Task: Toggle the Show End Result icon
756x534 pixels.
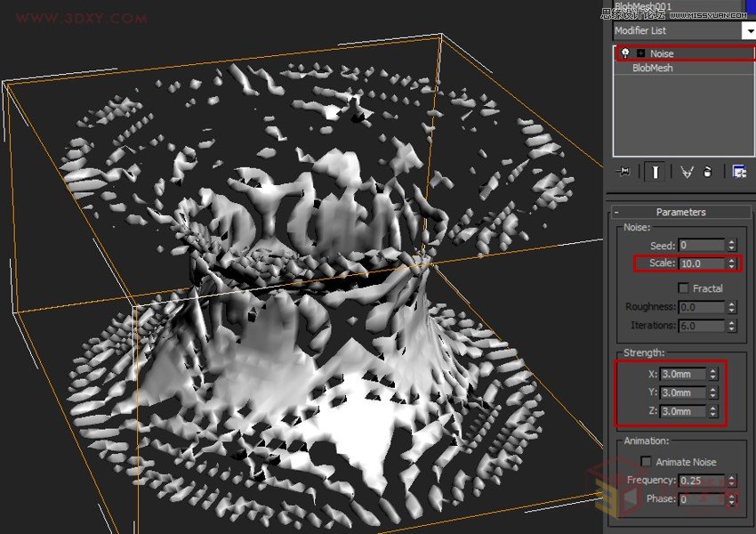Action: (654, 172)
